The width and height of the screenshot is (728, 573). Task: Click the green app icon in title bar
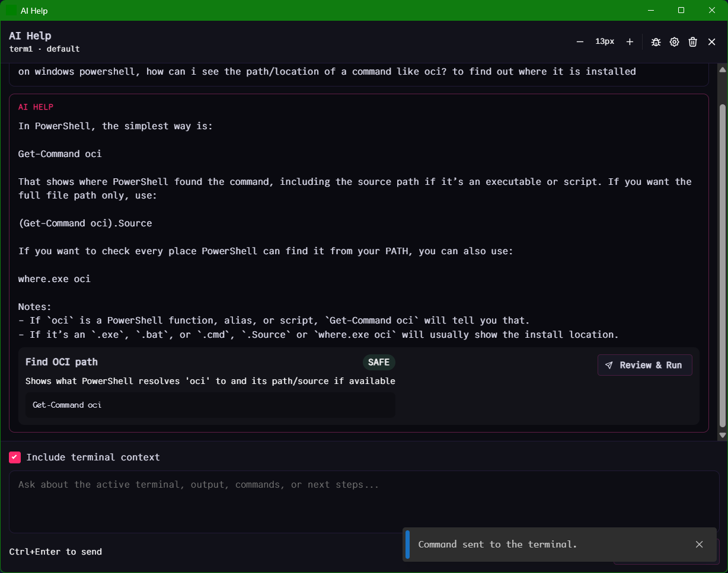coord(11,11)
